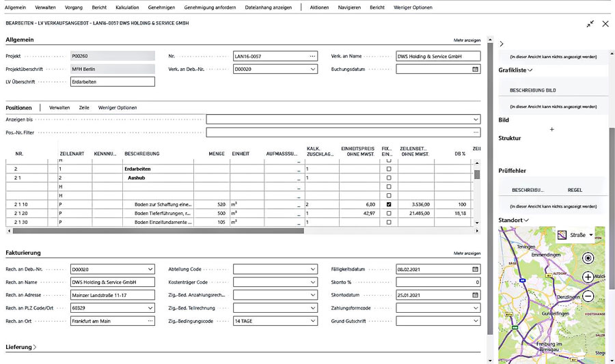Image resolution: width=615 pixels, height=364 pixels.
Task: Open calendar picker for Fälligkeitsdatum
Action: [x=475, y=269]
